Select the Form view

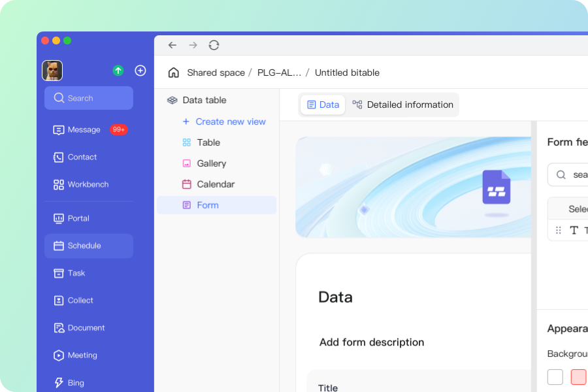coord(217,205)
